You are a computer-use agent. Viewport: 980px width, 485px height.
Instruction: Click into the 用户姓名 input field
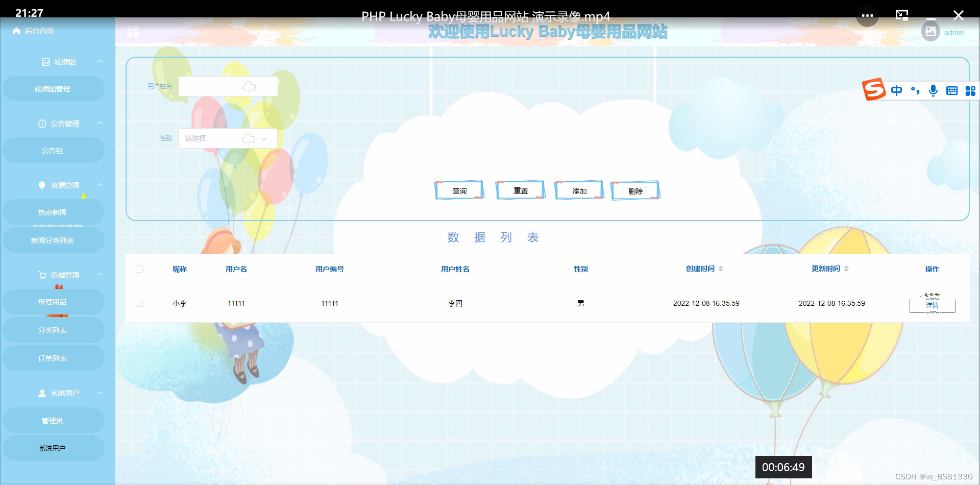tap(228, 86)
